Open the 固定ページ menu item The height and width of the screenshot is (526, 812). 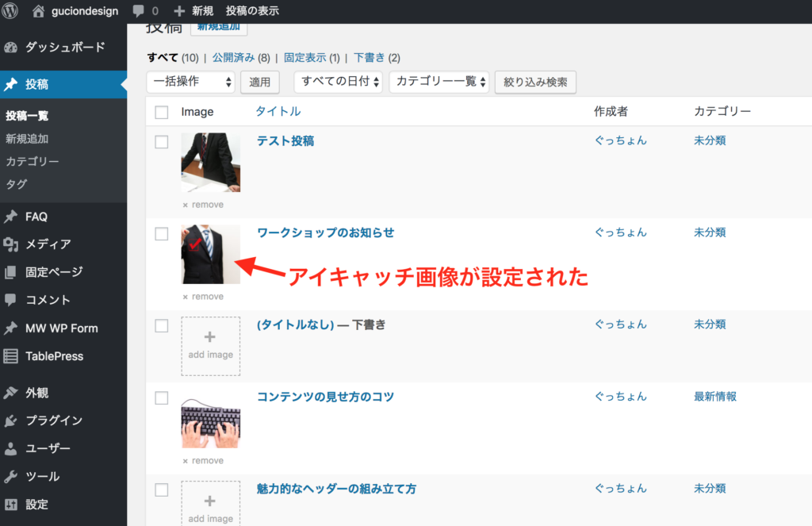(x=54, y=272)
